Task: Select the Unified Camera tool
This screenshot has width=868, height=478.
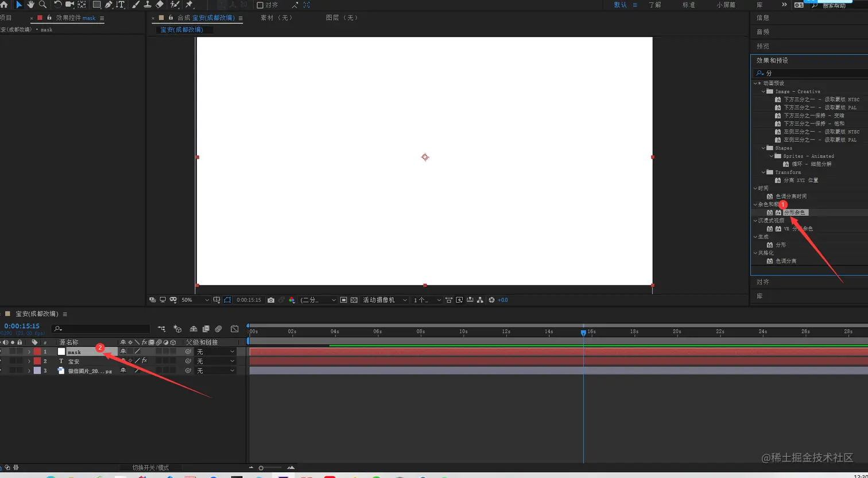Action: (x=69, y=5)
